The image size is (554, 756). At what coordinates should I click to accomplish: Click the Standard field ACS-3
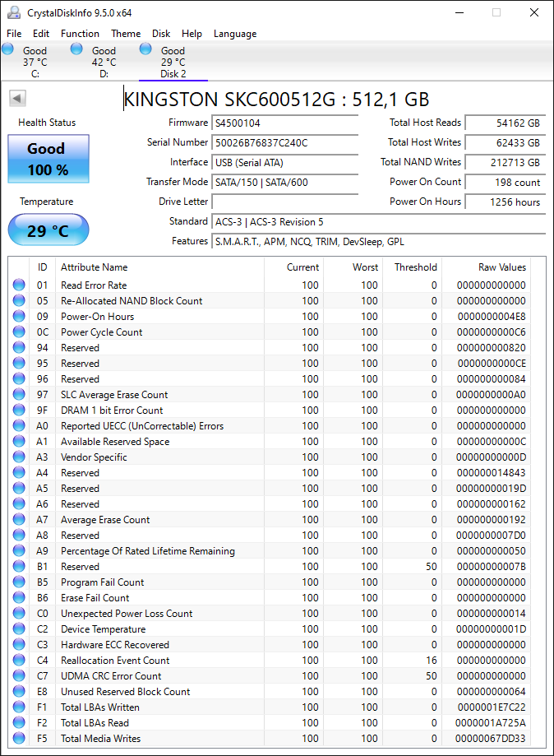379,222
